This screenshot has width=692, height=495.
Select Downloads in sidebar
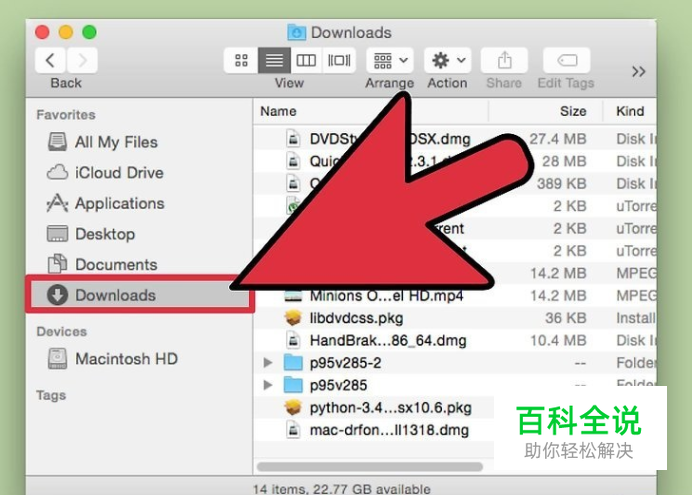[x=139, y=295]
